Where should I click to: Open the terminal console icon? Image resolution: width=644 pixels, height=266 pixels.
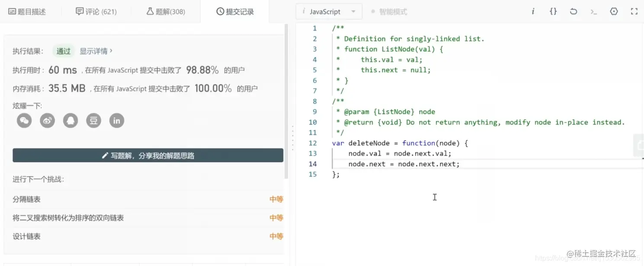(x=594, y=12)
